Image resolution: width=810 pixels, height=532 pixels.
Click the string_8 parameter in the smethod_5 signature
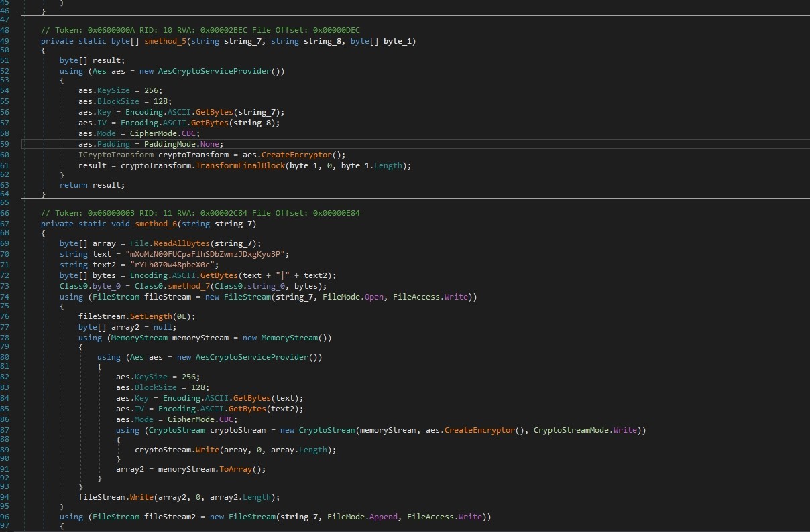[322, 41]
